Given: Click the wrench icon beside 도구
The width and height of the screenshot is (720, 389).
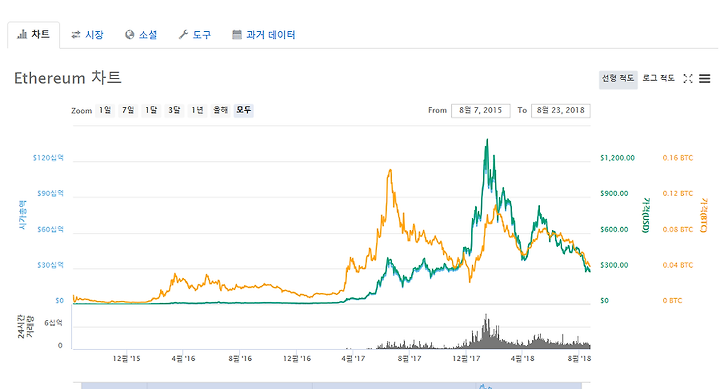Looking at the screenshot, I should pyautogui.click(x=183, y=34).
